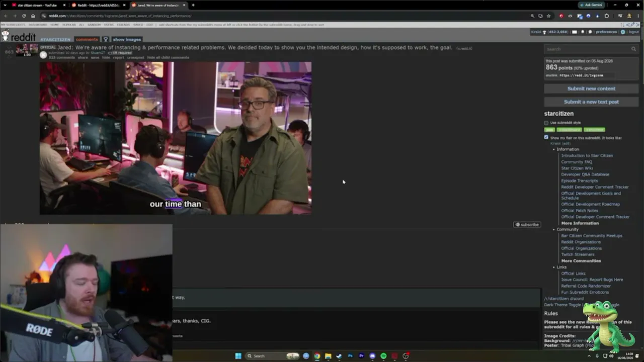644x362 pixels.
Task: Click the Windows taskbar Search box
Action: [272, 356]
